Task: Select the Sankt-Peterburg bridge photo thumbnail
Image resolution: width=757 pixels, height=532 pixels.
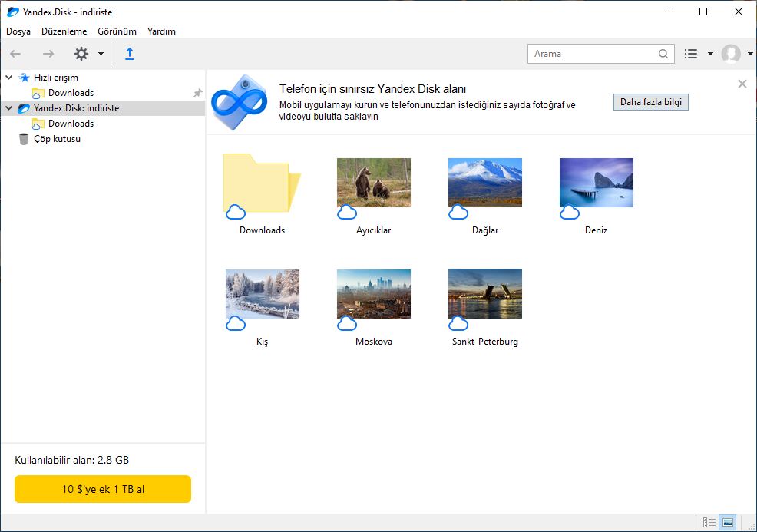Action: pyautogui.click(x=485, y=294)
